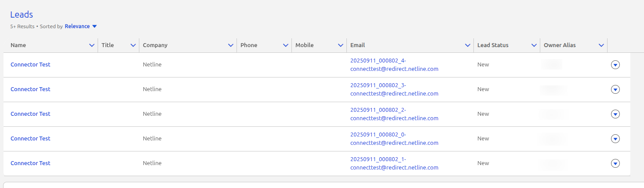
Task: Open the first Connector Test lead
Action: click(30, 65)
